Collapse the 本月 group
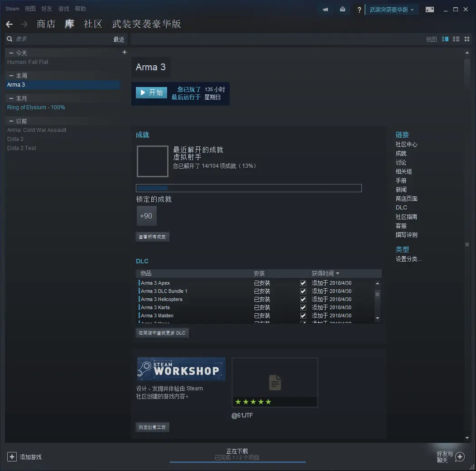476x471 pixels. point(11,98)
